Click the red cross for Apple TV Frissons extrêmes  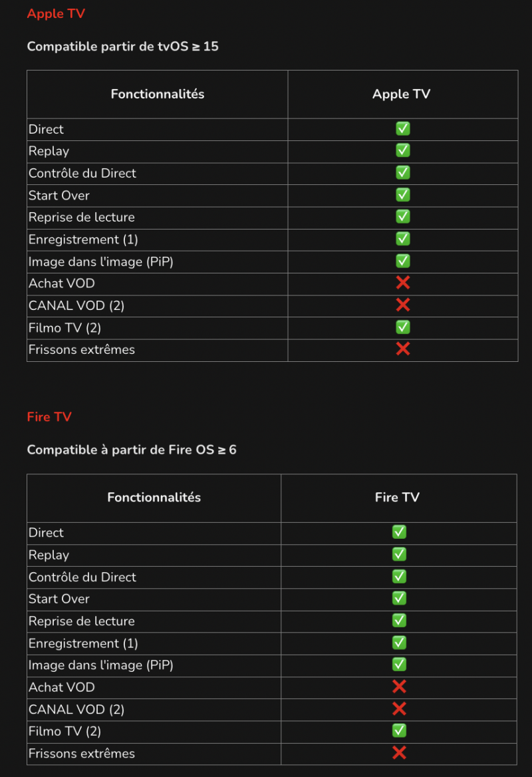point(402,349)
